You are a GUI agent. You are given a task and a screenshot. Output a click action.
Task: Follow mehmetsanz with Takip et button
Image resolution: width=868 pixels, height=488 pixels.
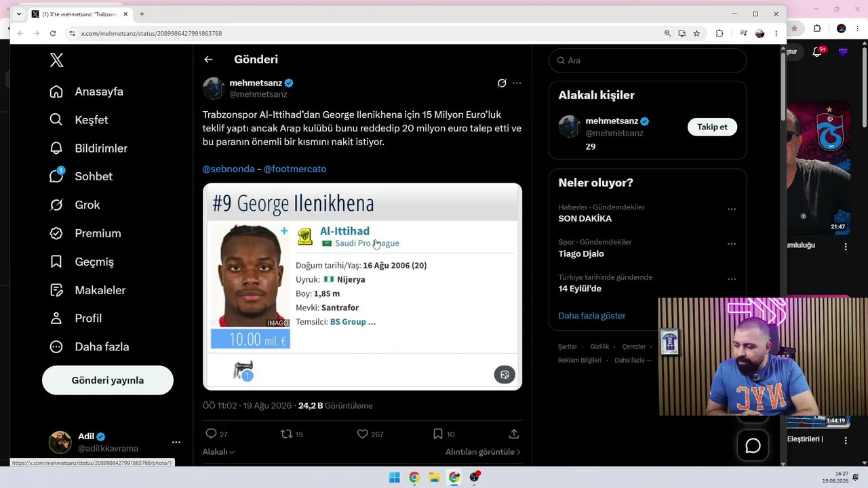(712, 127)
